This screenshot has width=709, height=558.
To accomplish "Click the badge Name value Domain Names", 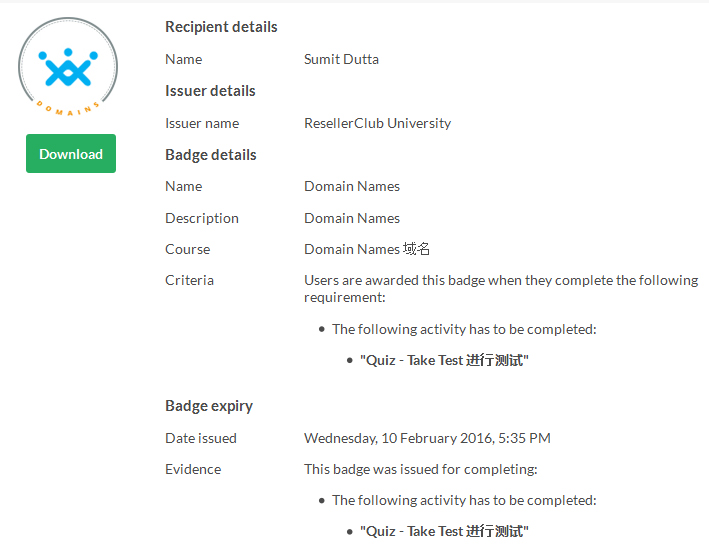I will [351, 186].
